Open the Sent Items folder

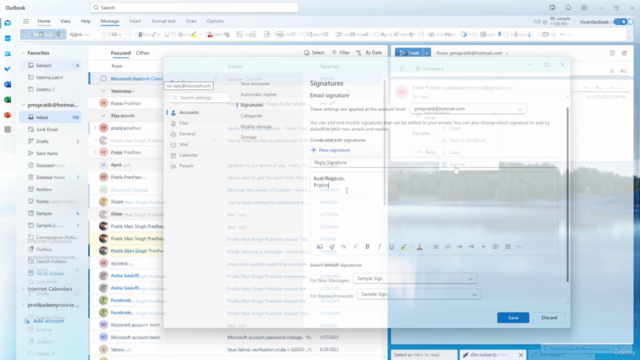coord(47,153)
